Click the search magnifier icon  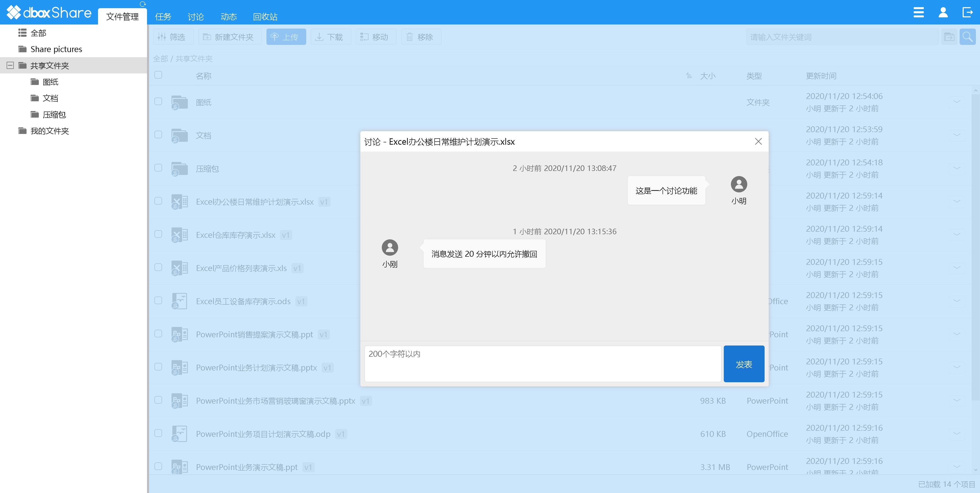(967, 37)
